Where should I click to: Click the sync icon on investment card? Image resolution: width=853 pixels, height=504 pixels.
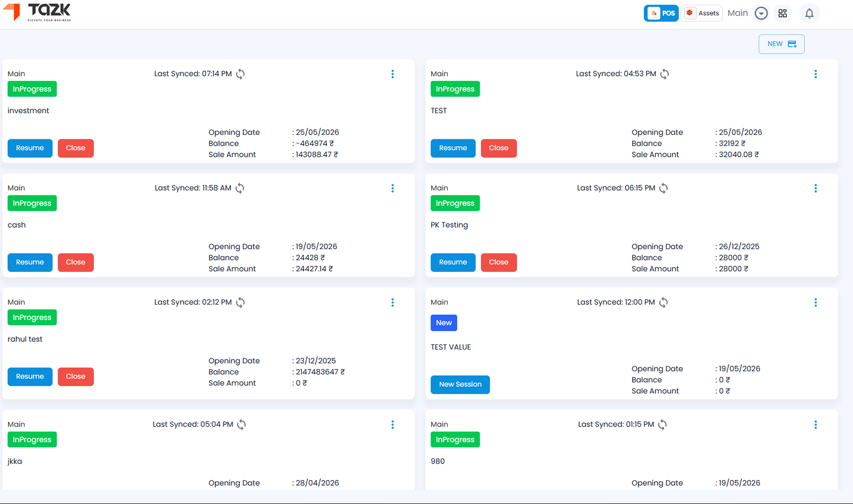pyautogui.click(x=240, y=74)
